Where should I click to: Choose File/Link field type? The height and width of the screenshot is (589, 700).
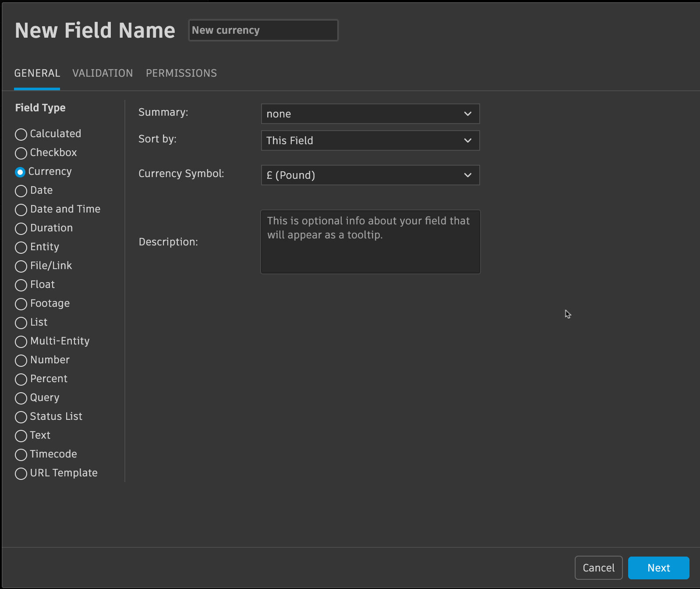click(x=21, y=266)
